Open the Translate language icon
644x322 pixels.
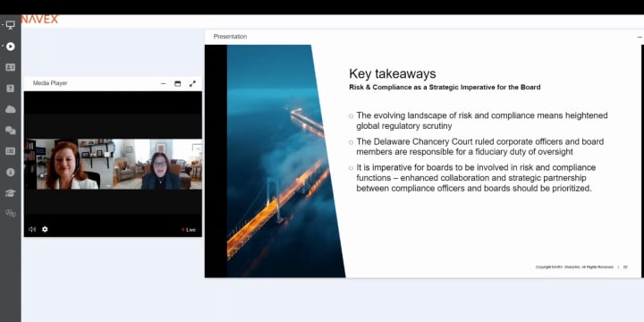pyautogui.click(x=10, y=213)
